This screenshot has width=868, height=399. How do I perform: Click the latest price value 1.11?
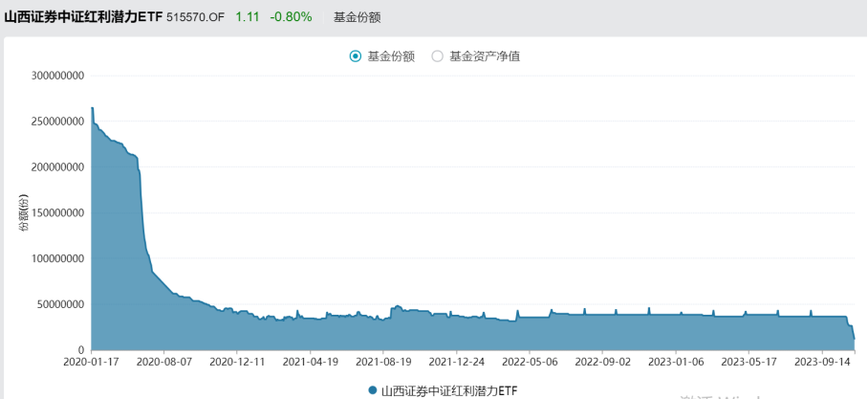[x=247, y=17]
